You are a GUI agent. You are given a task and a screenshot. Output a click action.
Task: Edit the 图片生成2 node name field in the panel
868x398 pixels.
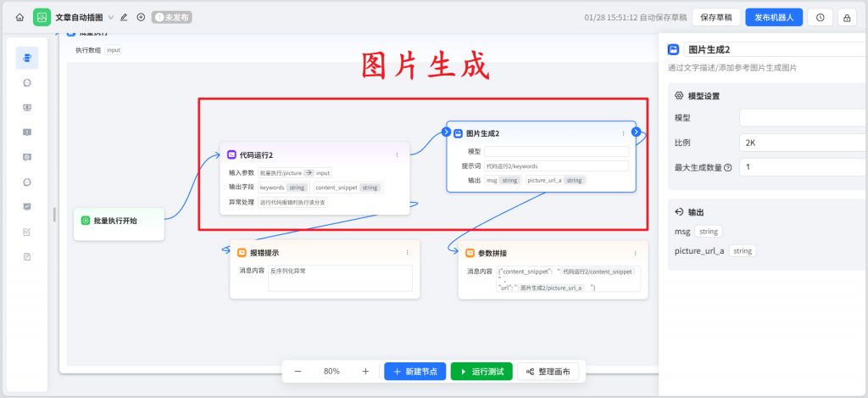tap(775, 49)
